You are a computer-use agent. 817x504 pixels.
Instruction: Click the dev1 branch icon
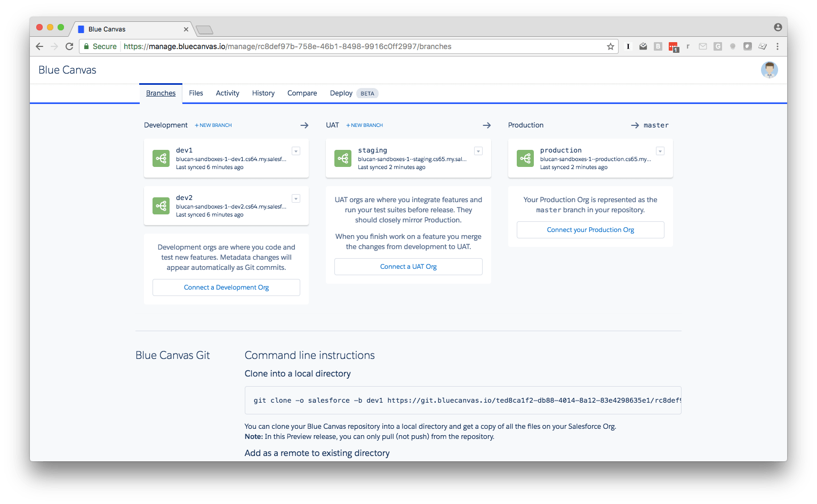tap(161, 158)
